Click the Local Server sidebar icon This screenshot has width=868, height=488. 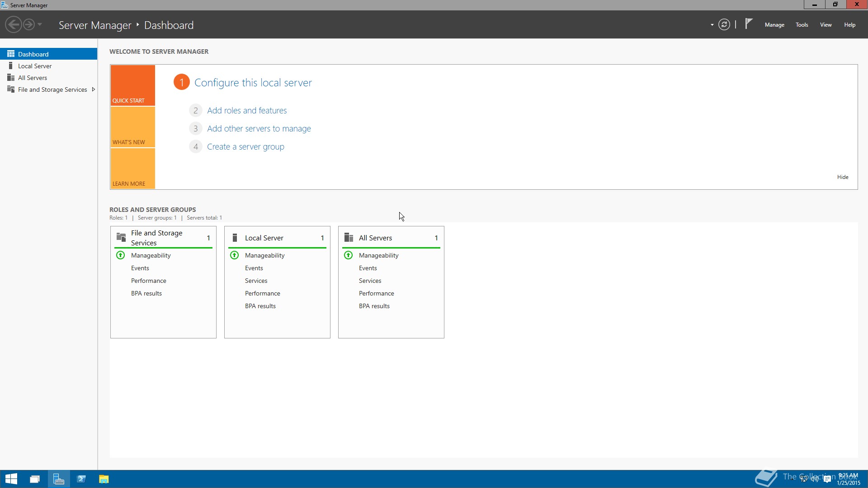(11, 66)
